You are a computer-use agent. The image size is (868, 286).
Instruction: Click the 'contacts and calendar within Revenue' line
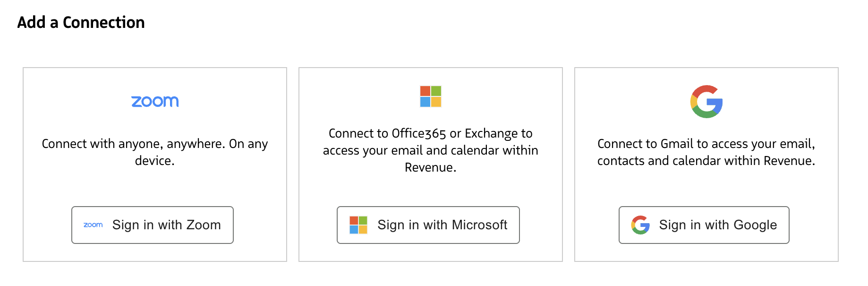pyautogui.click(x=706, y=161)
